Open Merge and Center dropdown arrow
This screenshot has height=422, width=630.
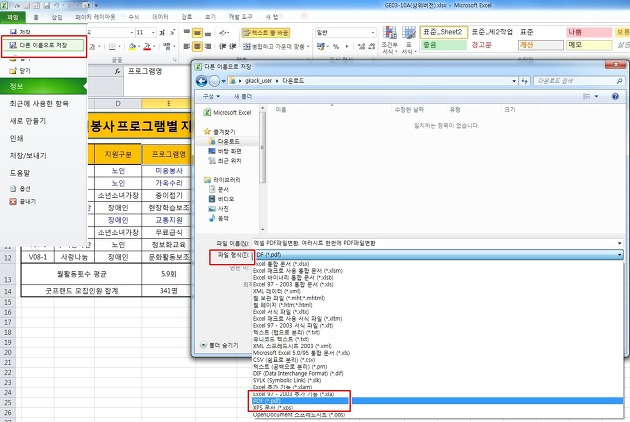(x=308, y=47)
